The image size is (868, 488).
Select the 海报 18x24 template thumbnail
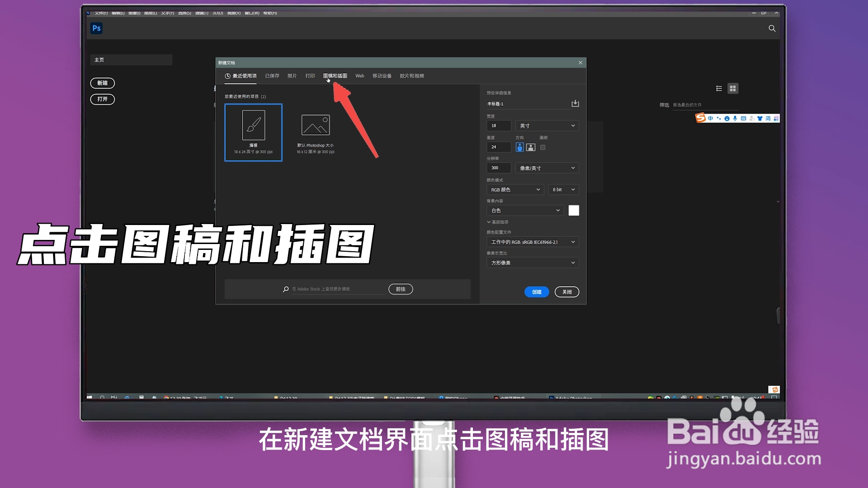(x=253, y=129)
